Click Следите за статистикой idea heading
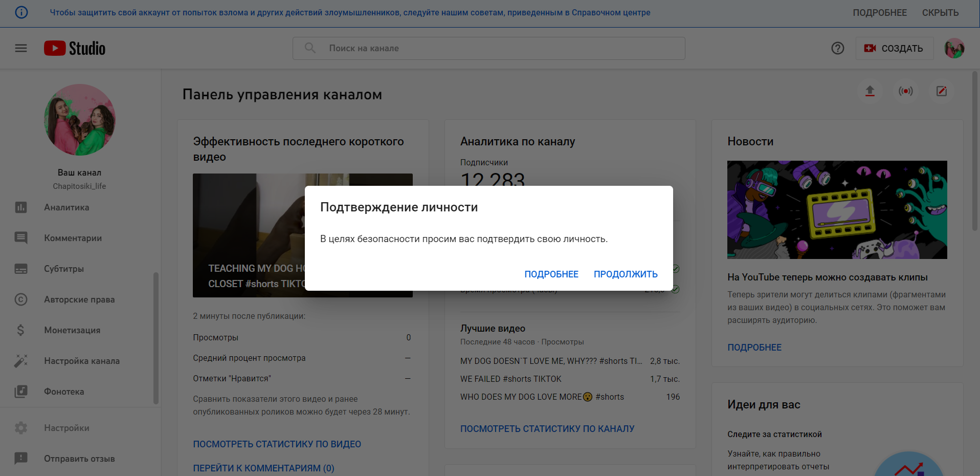This screenshot has height=476, width=980. tap(774, 435)
